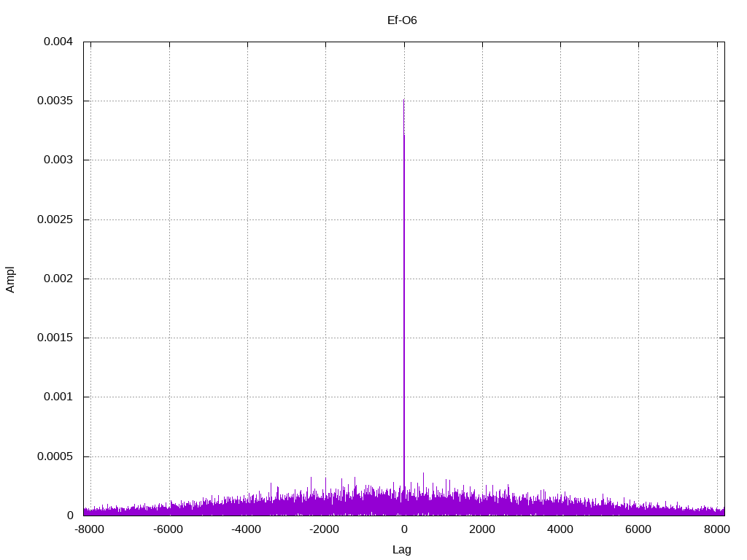Click y-axis tick label 0.0005
This screenshot has width=747, height=560.
click(x=55, y=456)
